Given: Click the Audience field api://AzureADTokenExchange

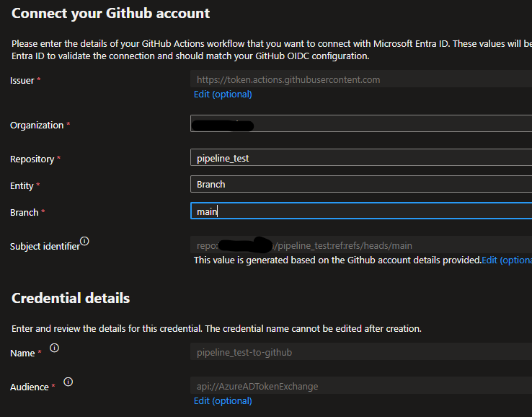Looking at the screenshot, I should [x=361, y=385].
